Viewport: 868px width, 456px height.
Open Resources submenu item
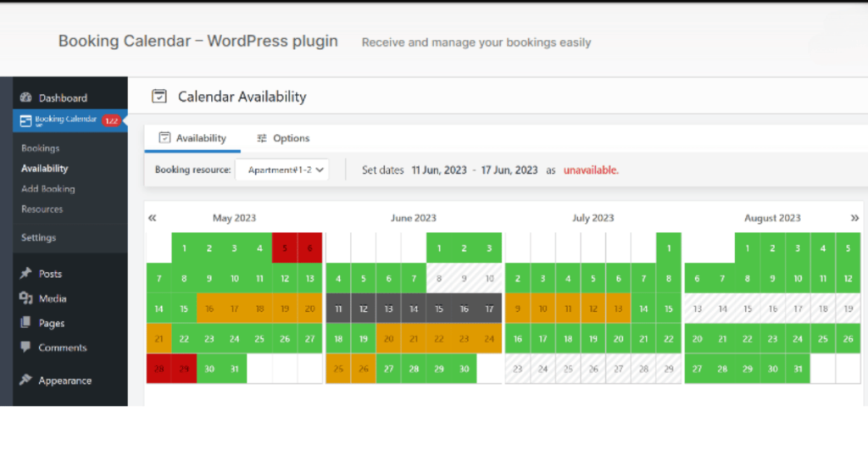[x=42, y=209]
